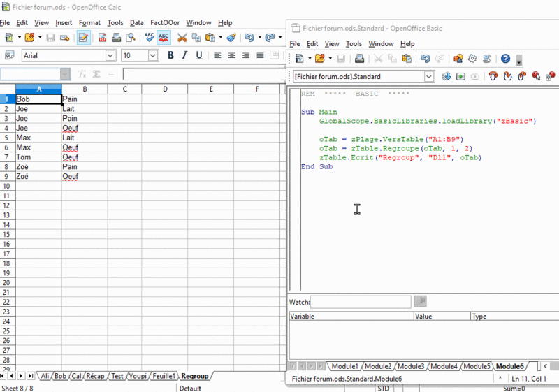
Task: Run BASIC macro with Run icon
Action: point(460,76)
